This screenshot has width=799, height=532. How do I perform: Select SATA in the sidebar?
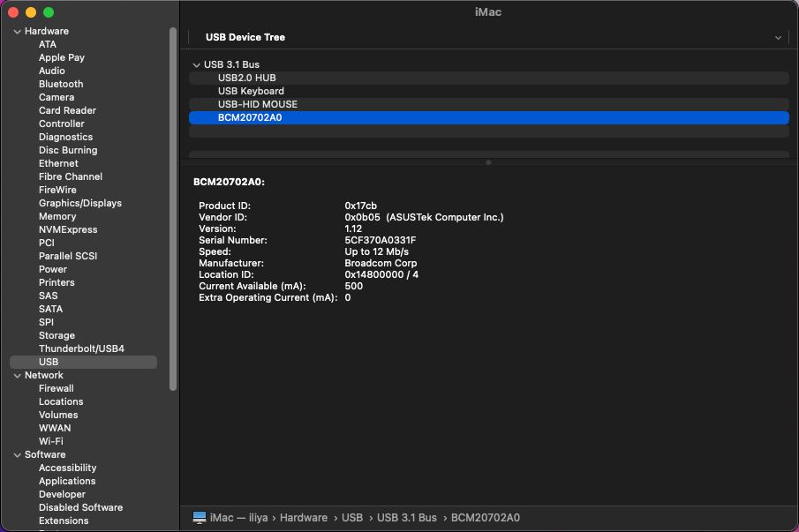click(x=50, y=309)
